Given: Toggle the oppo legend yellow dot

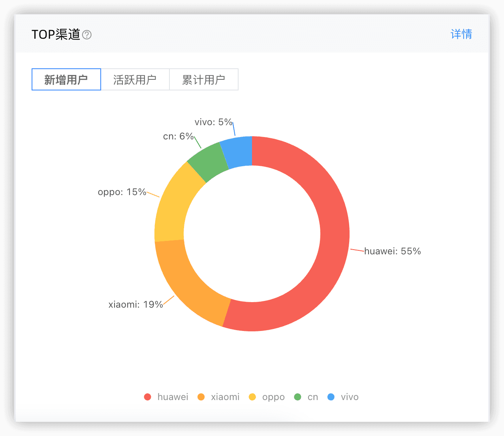Looking at the screenshot, I should pyautogui.click(x=252, y=397).
